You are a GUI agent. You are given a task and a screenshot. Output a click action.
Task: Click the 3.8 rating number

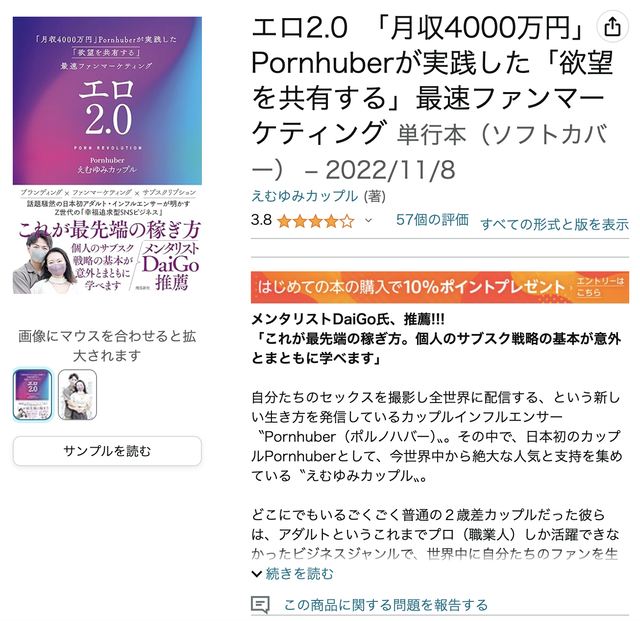[x=261, y=220]
